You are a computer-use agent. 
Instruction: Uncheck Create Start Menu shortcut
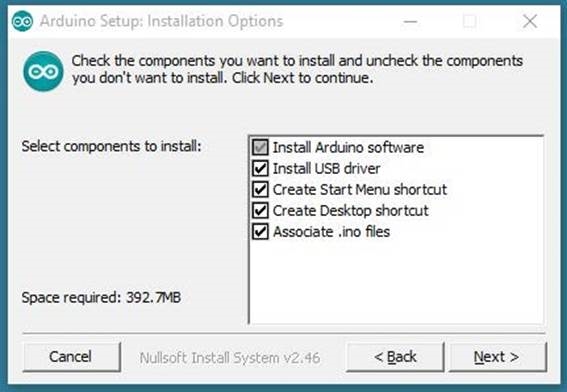[x=260, y=189]
